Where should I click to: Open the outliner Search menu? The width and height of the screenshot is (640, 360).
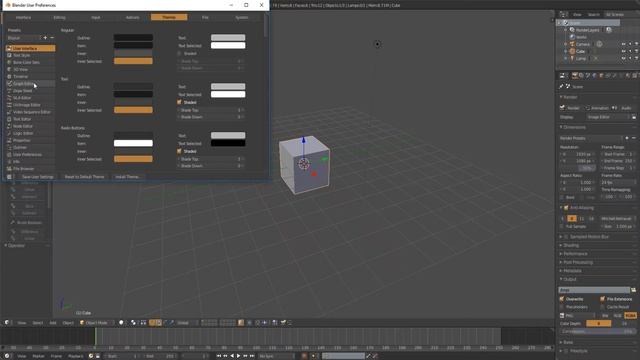(593, 14)
